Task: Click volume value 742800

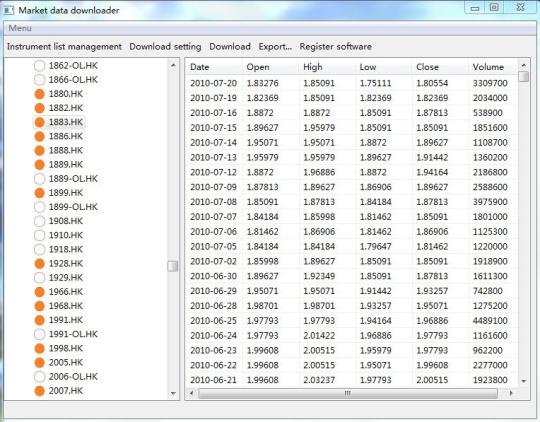Action: [488, 291]
